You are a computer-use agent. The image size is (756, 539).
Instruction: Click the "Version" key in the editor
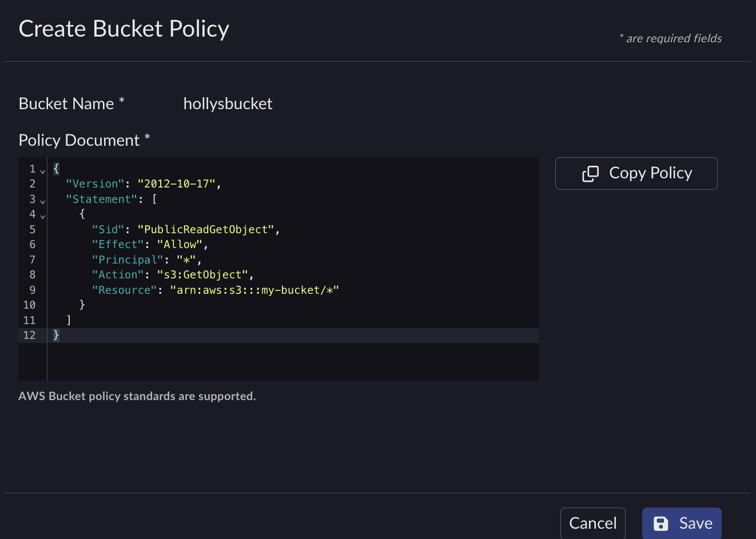95,183
